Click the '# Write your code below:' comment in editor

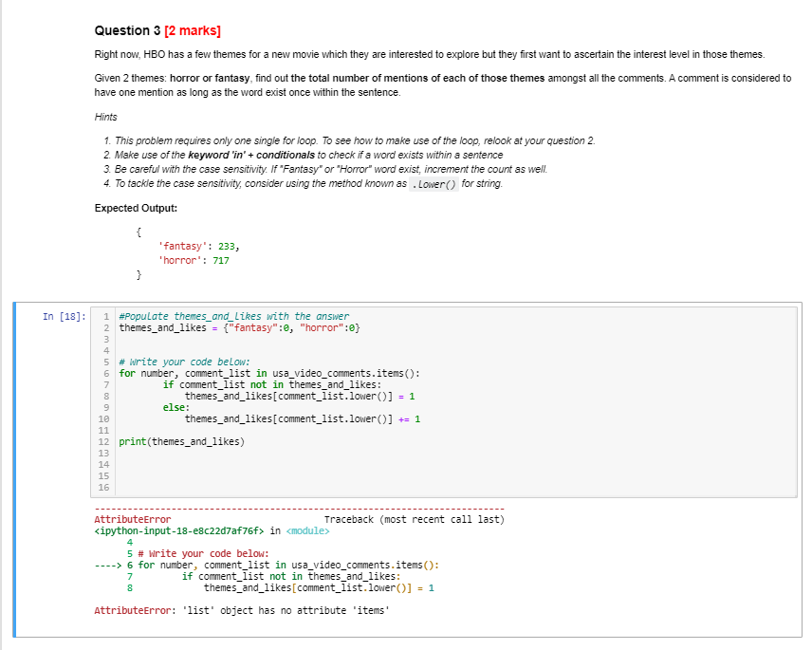184,362
